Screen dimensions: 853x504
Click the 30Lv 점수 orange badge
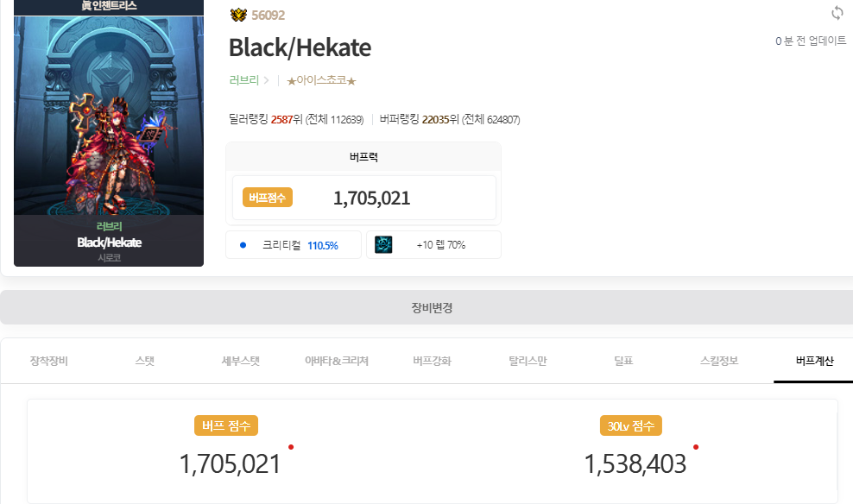coord(630,425)
